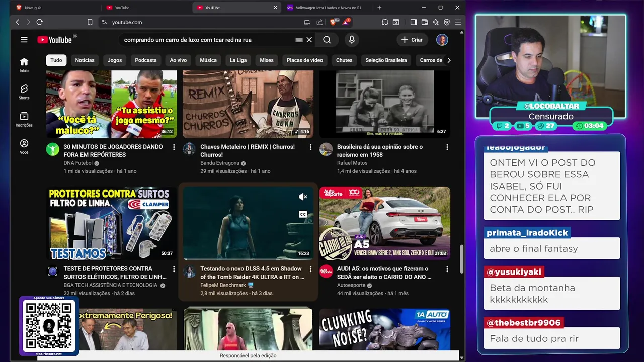Open the FelipeM Benchmark channel link

(223, 285)
